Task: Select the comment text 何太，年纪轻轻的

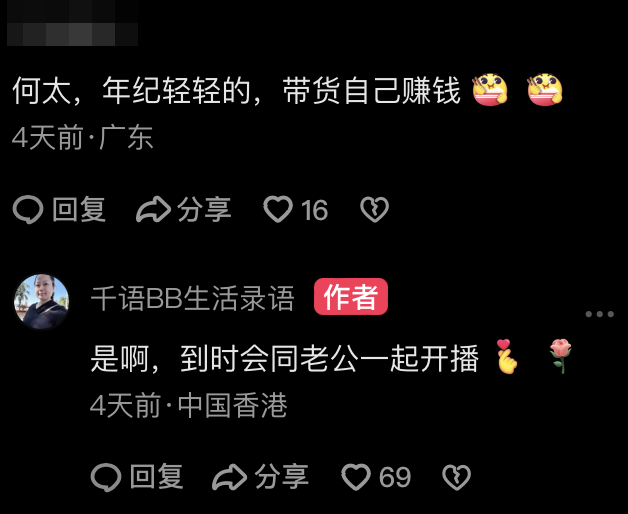Action: [x=132, y=91]
